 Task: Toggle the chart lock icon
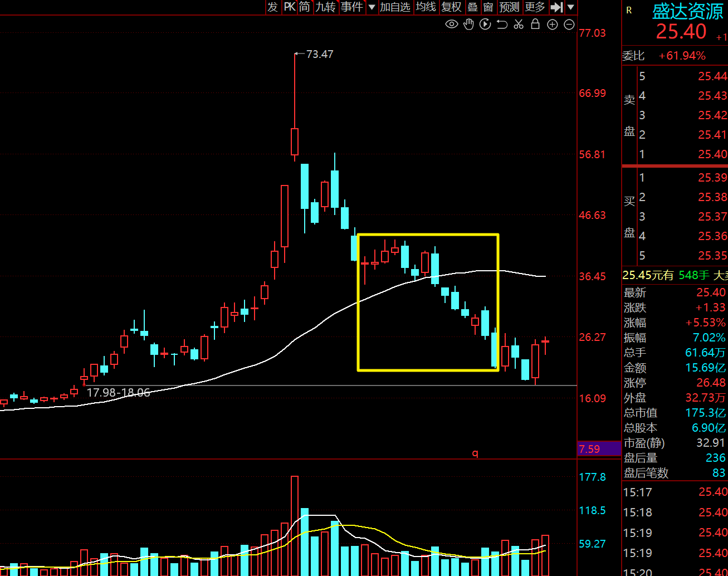click(x=535, y=24)
